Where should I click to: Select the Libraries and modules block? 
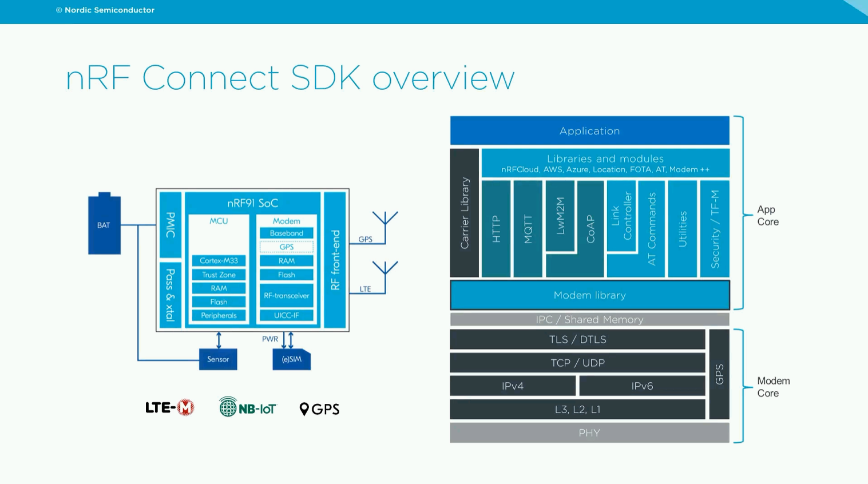pos(605,163)
